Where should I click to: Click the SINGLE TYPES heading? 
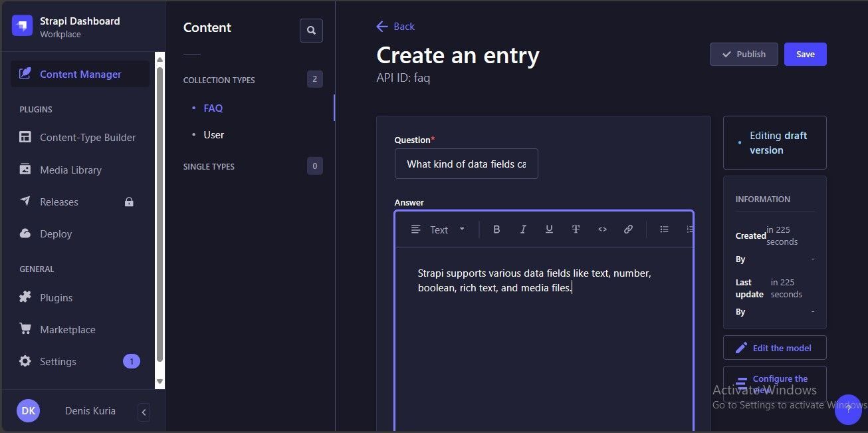(209, 166)
